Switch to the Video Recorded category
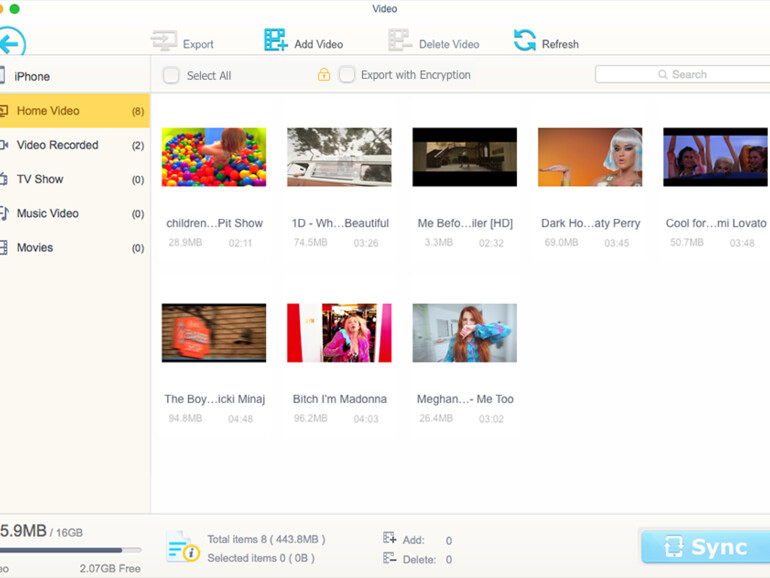Screen dimensions: 770x578 pyautogui.click(x=75, y=145)
